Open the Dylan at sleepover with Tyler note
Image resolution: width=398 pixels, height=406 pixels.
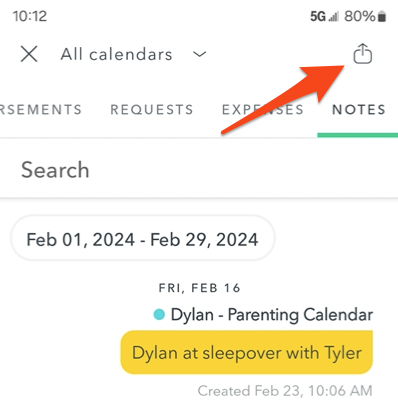pyautogui.click(x=247, y=352)
